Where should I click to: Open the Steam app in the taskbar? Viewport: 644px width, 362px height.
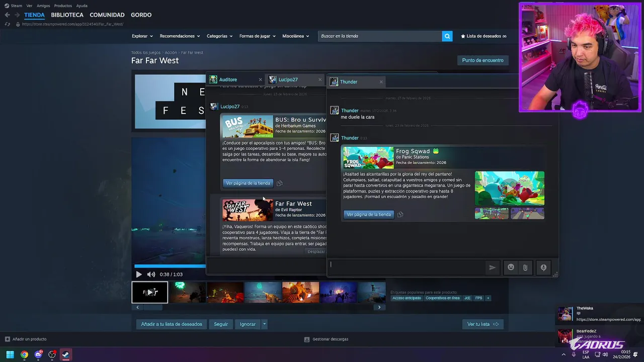(65, 354)
